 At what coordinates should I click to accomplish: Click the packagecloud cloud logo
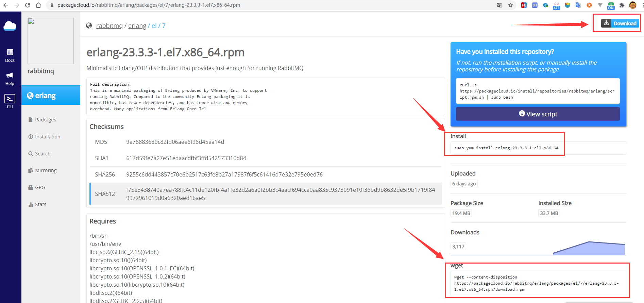[10, 26]
